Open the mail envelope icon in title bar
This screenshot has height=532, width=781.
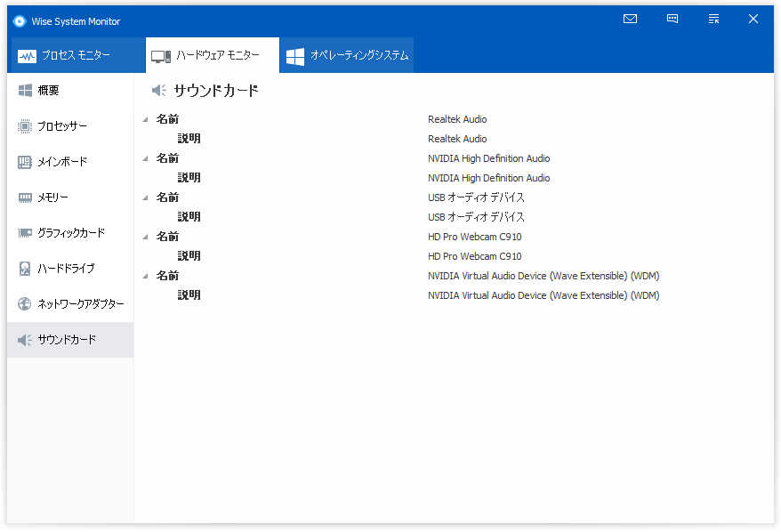[630, 19]
